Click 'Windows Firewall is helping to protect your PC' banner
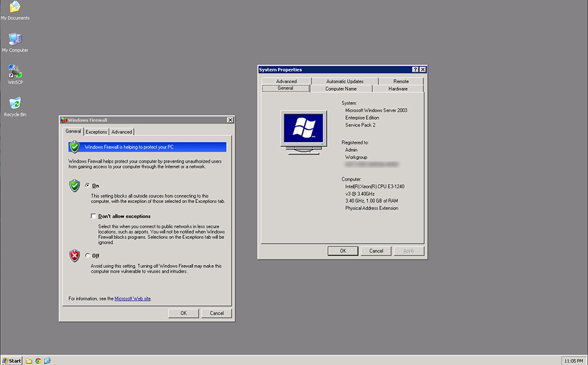The image size is (588, 365). tap(148, 147)
